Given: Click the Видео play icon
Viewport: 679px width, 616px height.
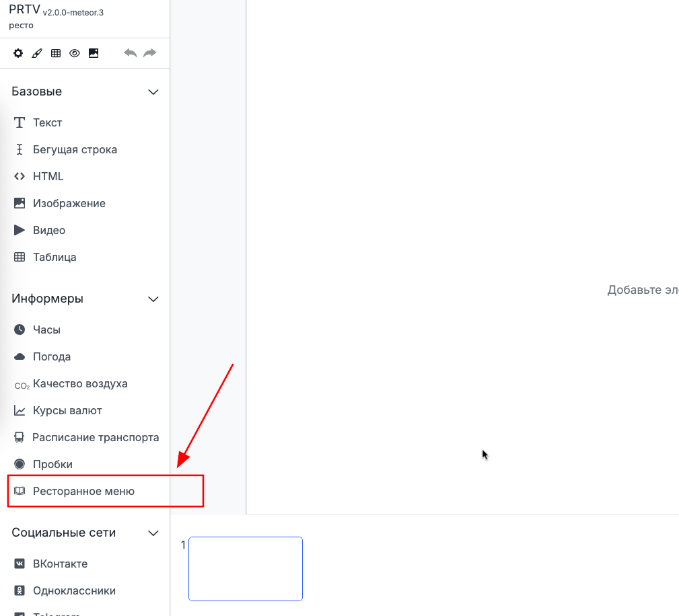Looking at the screenshot, I should (x=20, y=230).
